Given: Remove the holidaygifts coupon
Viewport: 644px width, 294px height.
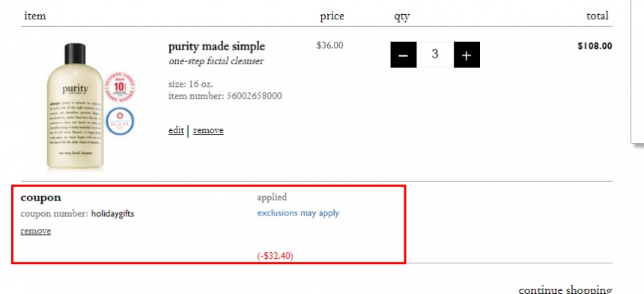Looking at the screenshot, I should [x=36, y=231].
